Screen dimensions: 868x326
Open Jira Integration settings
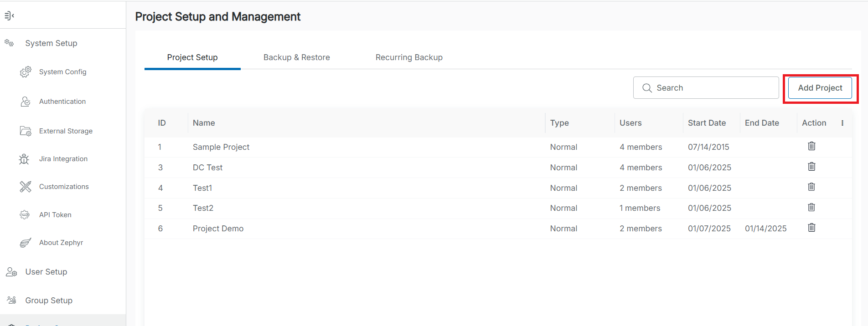(63, 159)
